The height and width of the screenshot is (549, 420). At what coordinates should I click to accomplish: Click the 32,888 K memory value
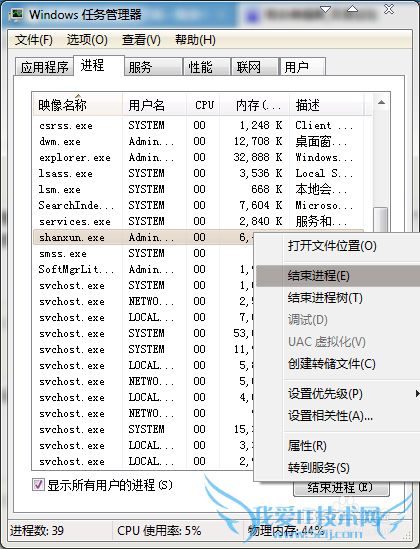(258, 158)
